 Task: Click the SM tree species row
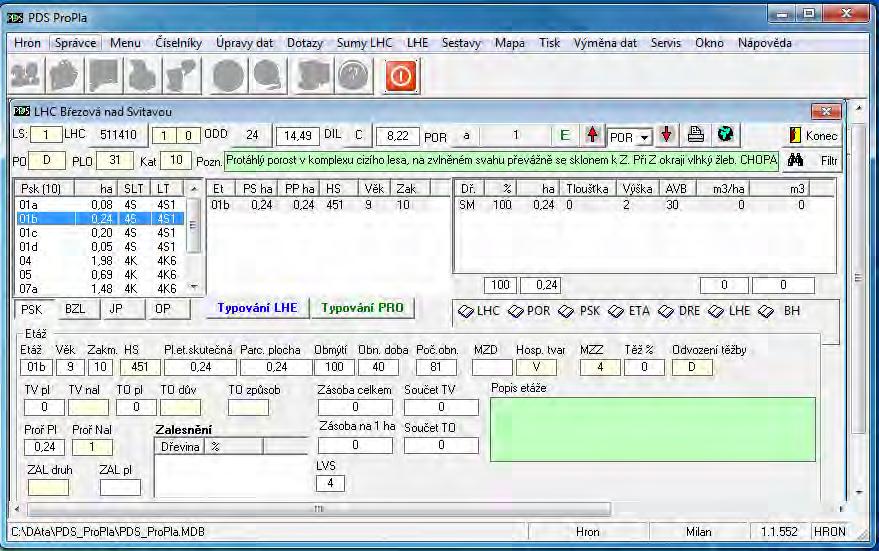coord(644,205)
